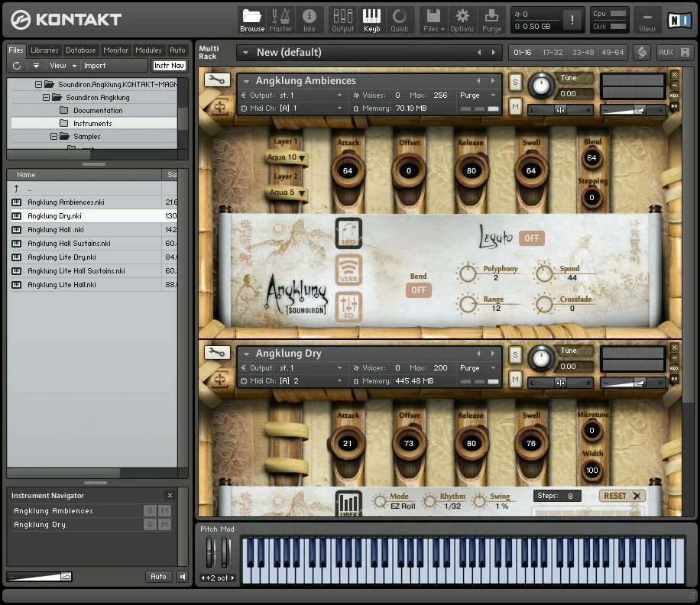Image resolution: width=700 pixels, height=605 pixels.
Task: Click the panic exclamation button
Action: pyautogui.click(x=572, y=20)
